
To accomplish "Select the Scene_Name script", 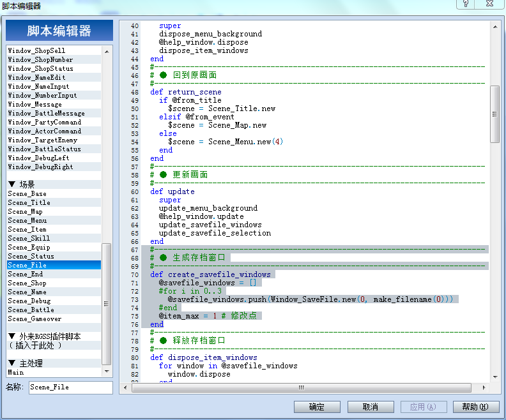I will pyautogui.click(x=54, y=292).
